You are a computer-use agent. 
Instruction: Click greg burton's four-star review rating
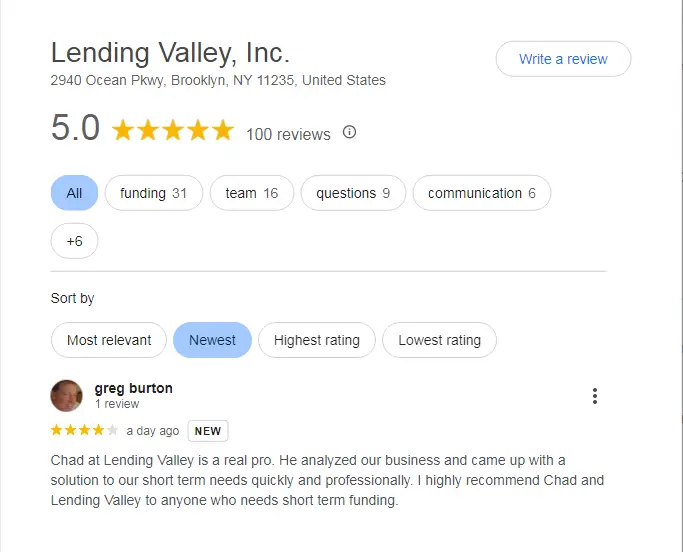coord(85,431)
